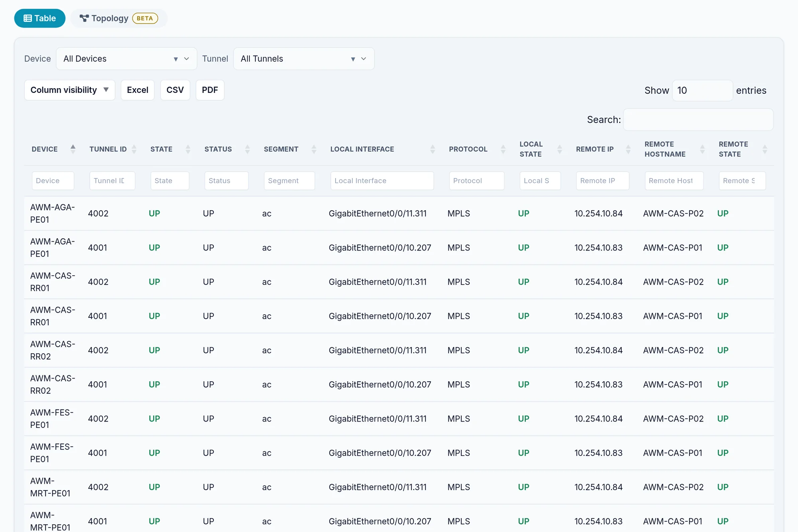Expand Column visibility menu
Image resolution: width=798 pixels, height=532 pixels.
tap(70, 90)
